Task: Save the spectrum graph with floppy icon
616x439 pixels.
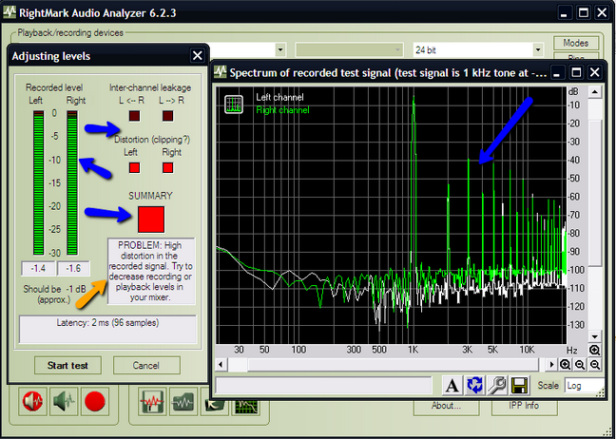Action: coord(519,385)
